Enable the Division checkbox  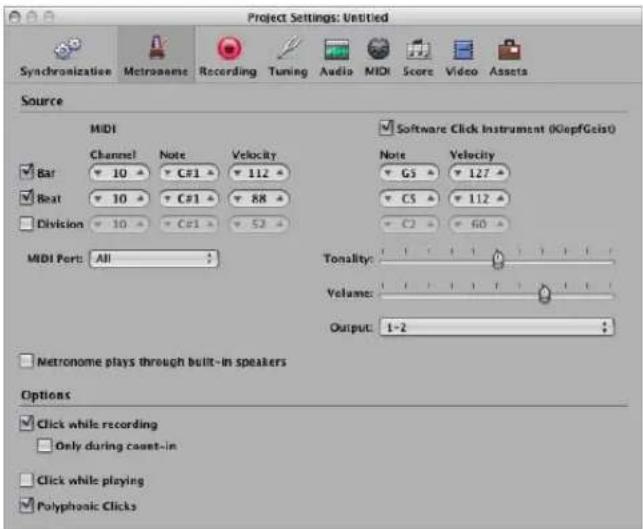(27, 224)
